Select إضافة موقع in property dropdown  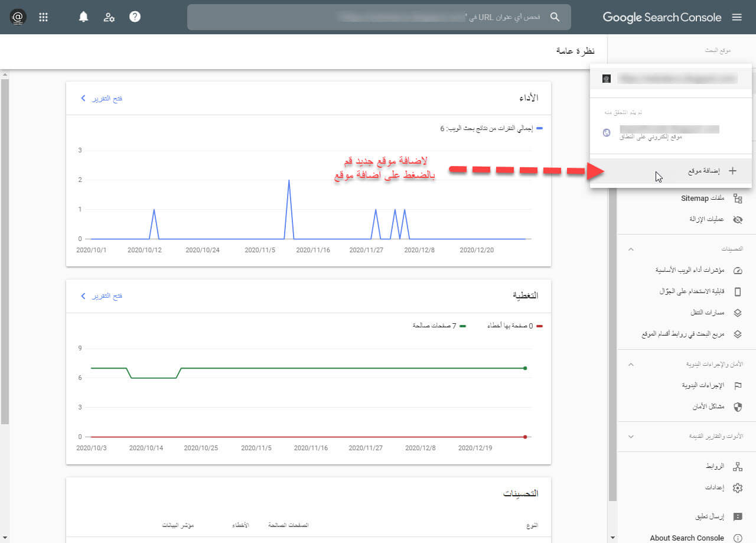point(670,171)
